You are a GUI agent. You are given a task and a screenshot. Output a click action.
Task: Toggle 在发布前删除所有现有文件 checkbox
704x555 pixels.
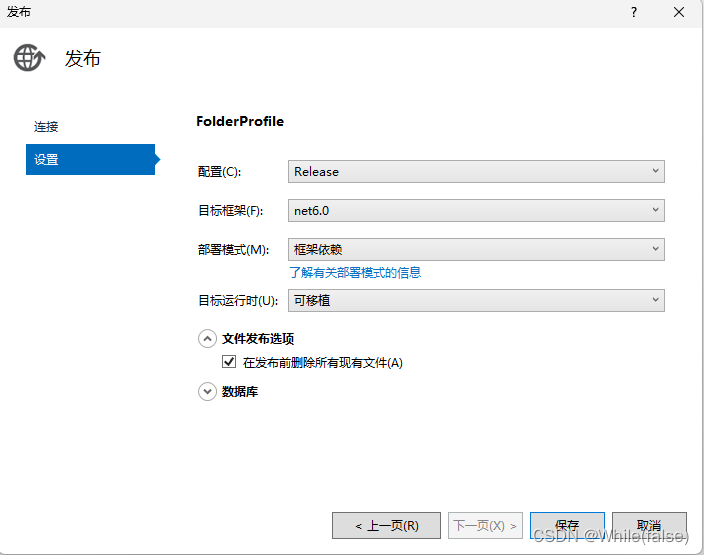(x=229, y=362)
